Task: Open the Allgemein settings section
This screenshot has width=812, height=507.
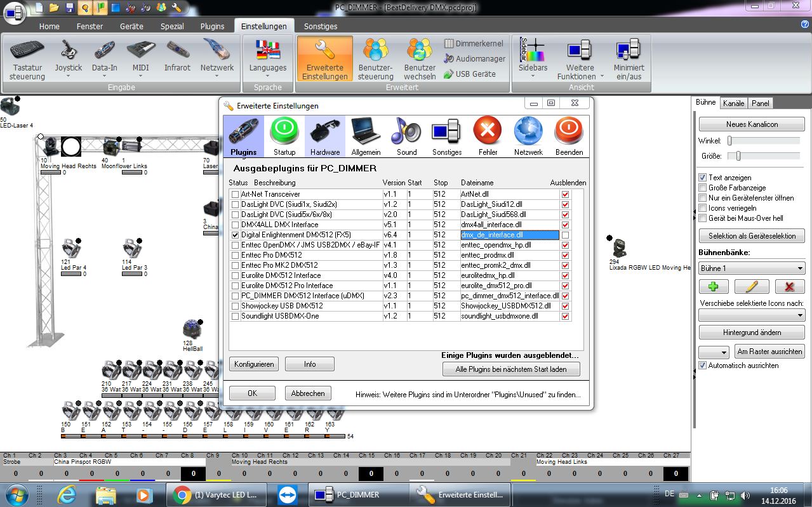Action: (366, 136)
